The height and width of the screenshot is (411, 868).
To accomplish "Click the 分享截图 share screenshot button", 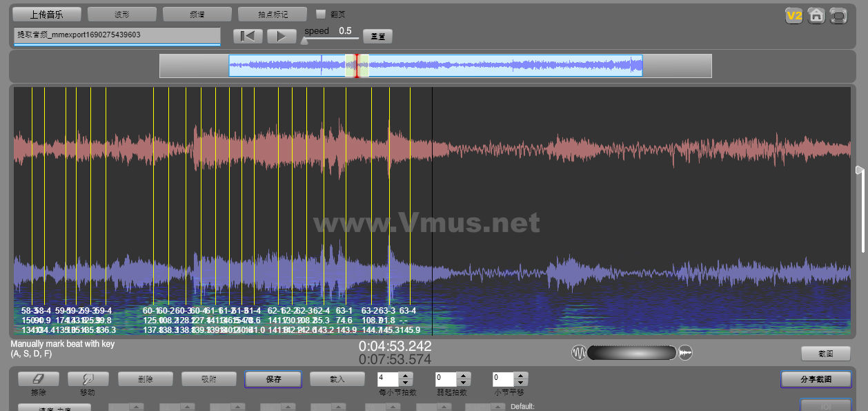I will pos(816,379).
